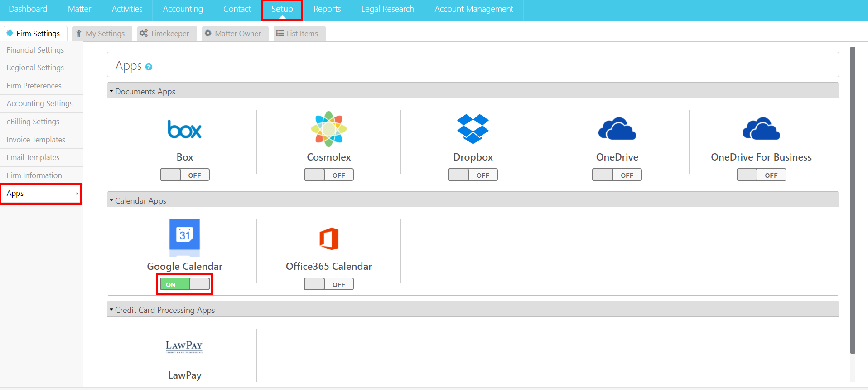The image size is (868, 390).
Task: Click the OneDrive For Business cloud logo
Action: pyautogui.click(x=761, y=129)
